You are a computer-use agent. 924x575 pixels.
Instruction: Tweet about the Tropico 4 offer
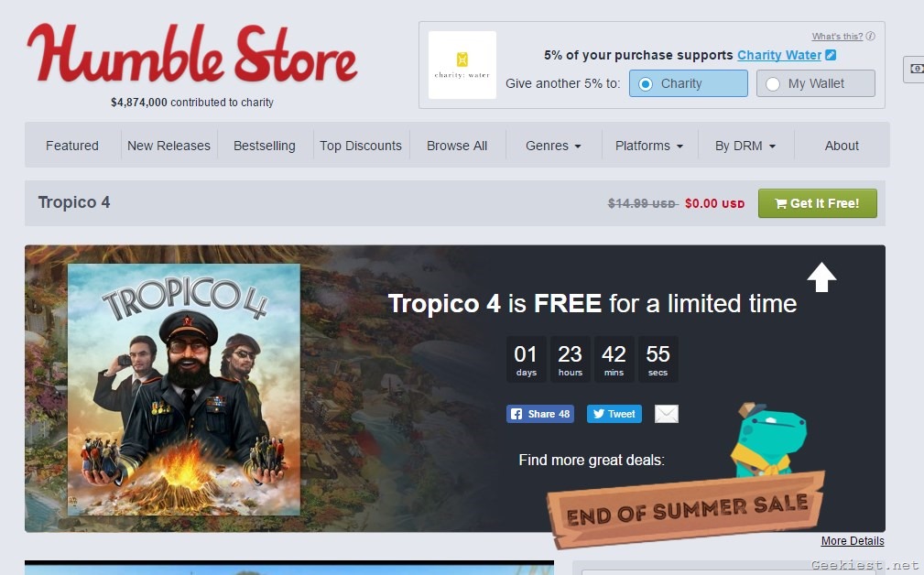[614, 414]
